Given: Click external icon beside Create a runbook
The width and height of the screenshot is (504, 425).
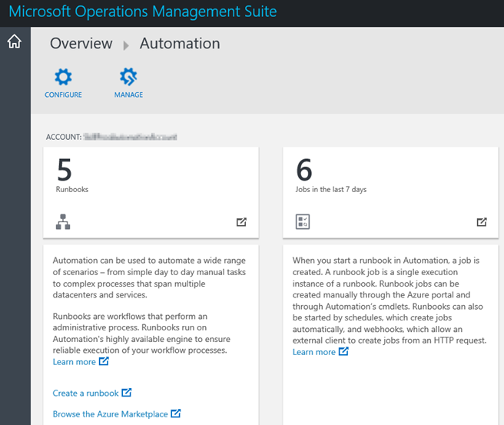Looking at the screenshot, I should pyautogui.click(x=127, y=393).
